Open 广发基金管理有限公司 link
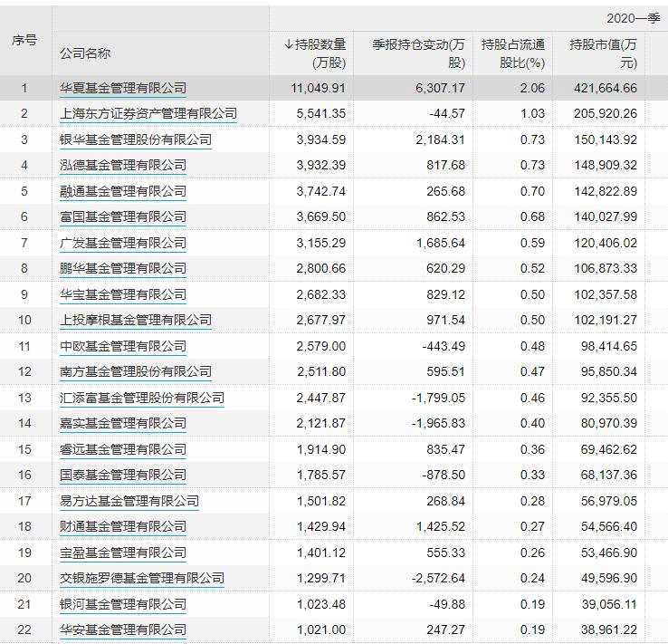The width and height of the screenshot is (668, 644). point(123,243)
